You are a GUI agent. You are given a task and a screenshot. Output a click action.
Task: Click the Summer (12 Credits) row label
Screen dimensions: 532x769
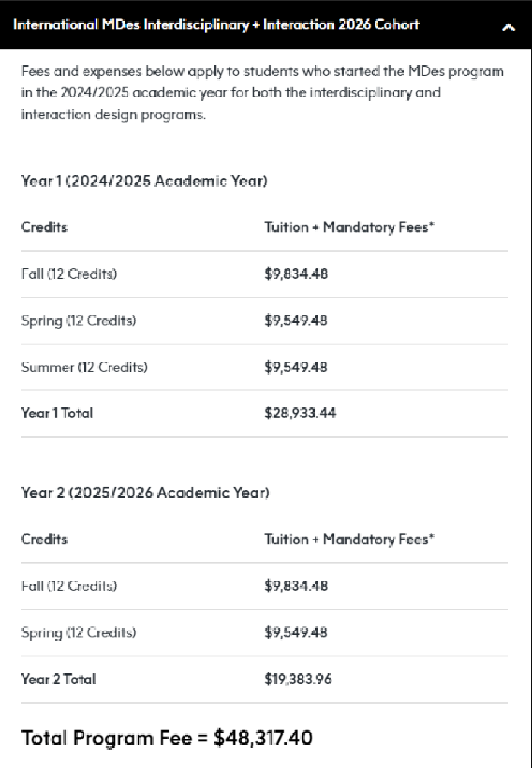pos(84,367)
